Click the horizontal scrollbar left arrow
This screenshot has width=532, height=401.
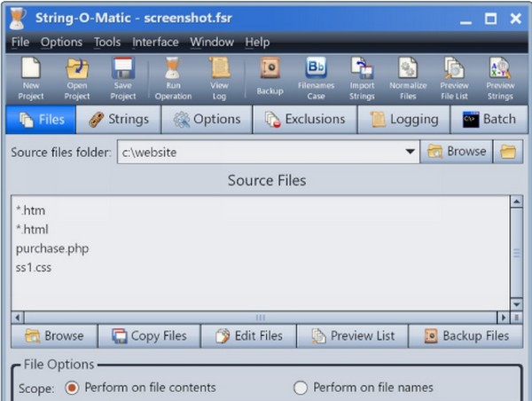click(x=18, y=318)
